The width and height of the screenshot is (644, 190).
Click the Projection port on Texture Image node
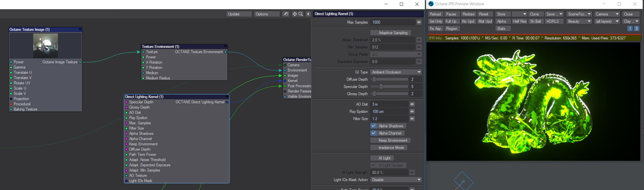(x=11, y=99)
